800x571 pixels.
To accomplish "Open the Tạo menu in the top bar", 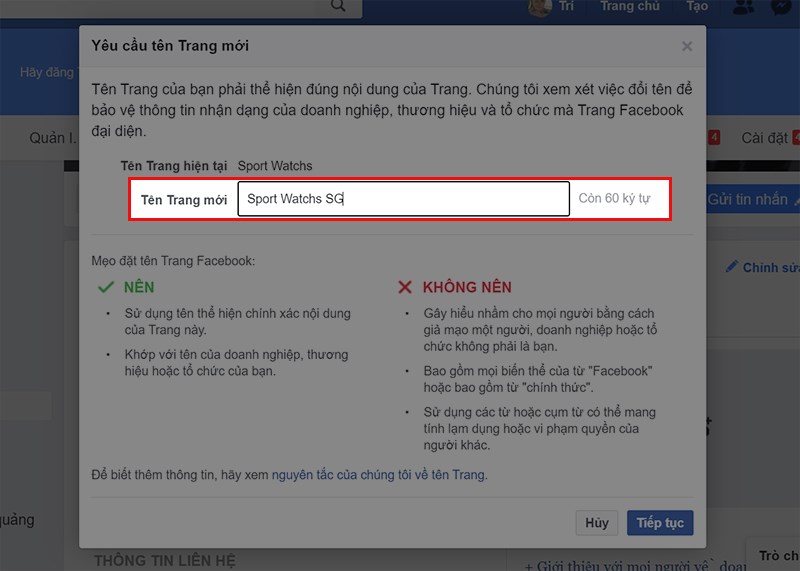I will [x=696, y=6].
